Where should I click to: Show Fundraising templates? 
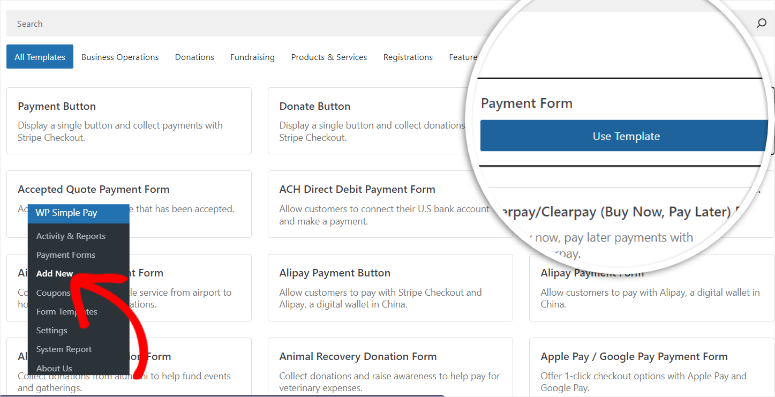[252, 57]
